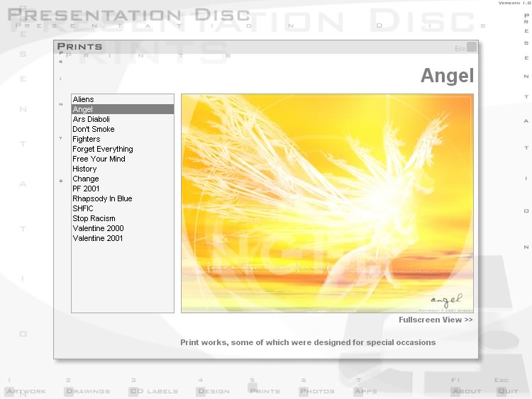Click Quit to exit the disc
This screenshot has width=532, height=399.
507,391
